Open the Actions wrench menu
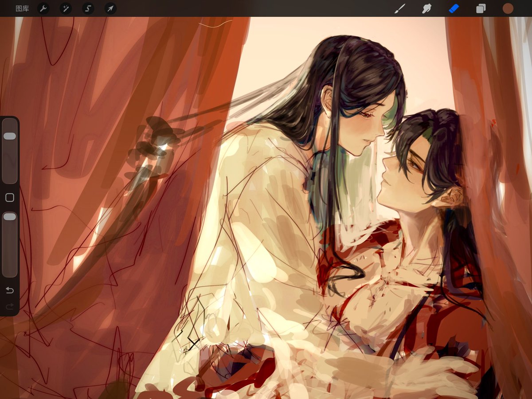Screen dimensions: 532x399 [43, 8]
